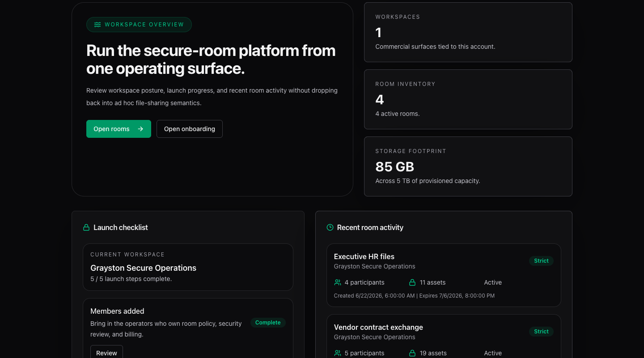Click '19 assets' text
Image resolution: width=644 pixels, height=358 pixels.
click(433, 353)
